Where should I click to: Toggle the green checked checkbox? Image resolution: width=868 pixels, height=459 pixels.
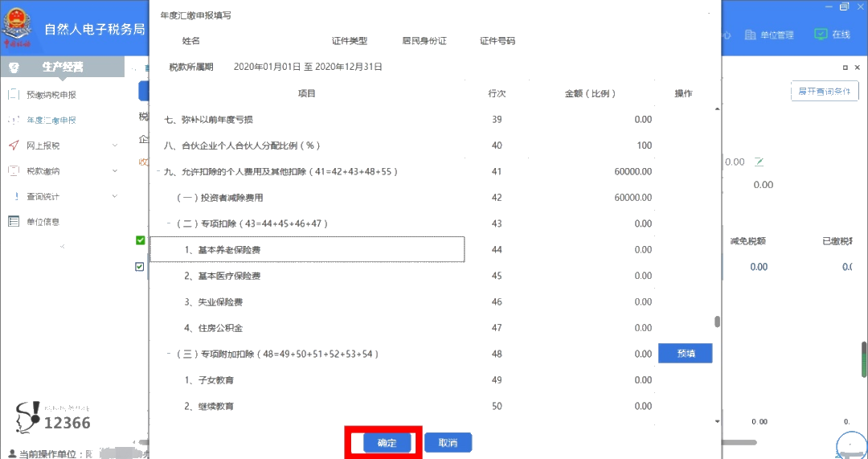coord(140,240)
